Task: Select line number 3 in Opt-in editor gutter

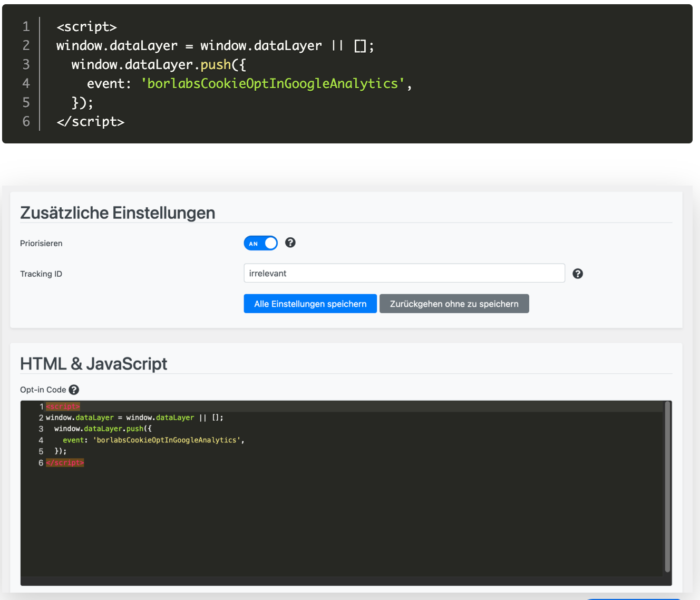Action: pos(41,429)
